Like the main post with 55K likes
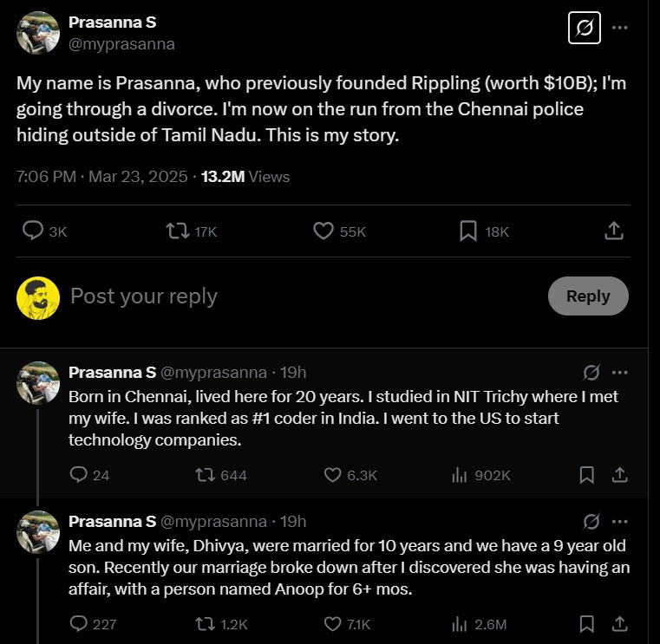 tap(323, 231)
